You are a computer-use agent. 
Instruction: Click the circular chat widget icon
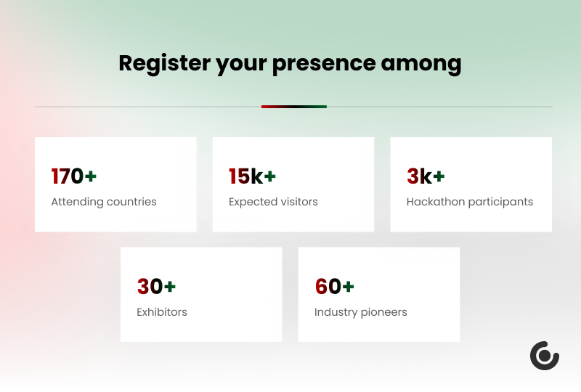[x=544, y=356]
